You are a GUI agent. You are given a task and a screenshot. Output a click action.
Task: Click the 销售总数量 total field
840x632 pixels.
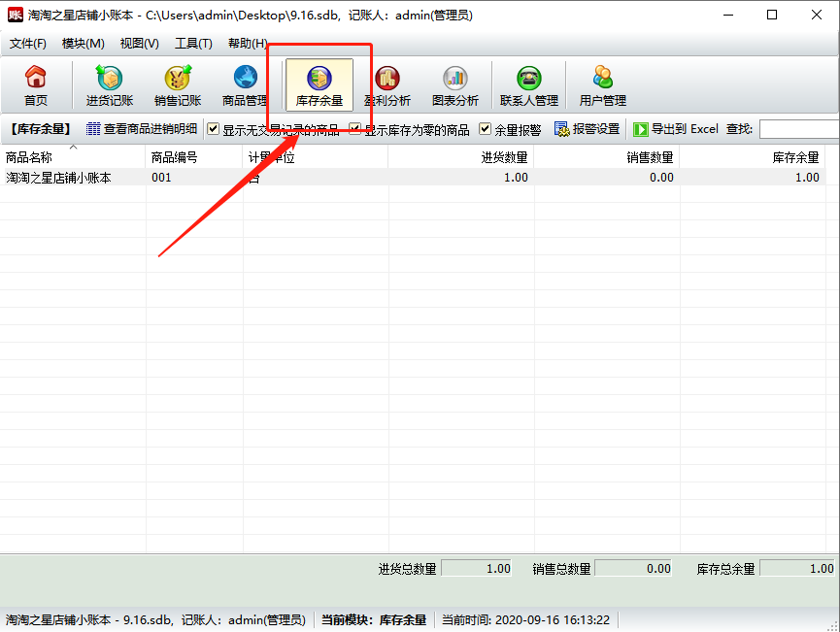tap(633, 569)
